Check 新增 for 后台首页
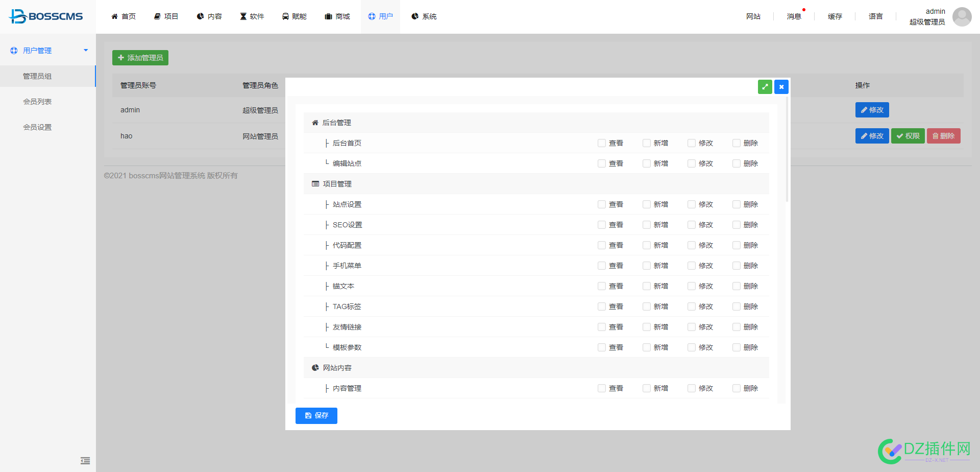The width and height of the screenshot is (980, 472). tap(647, 143)
